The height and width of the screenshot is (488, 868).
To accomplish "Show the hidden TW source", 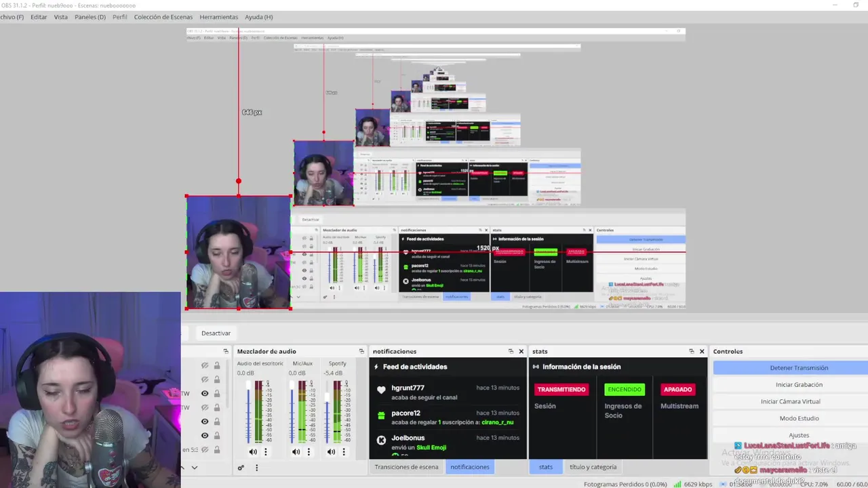I will [x=205, y=407].
